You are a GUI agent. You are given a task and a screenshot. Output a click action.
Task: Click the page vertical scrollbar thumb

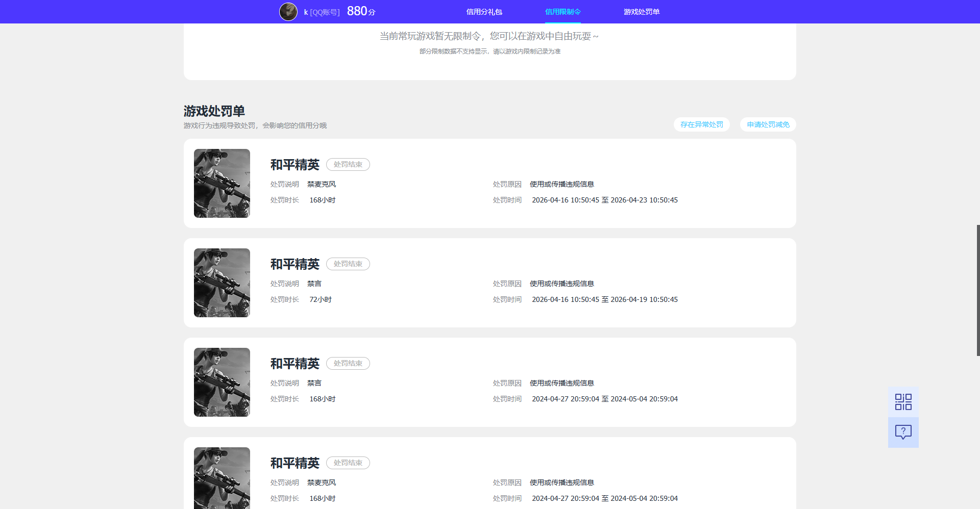(978, 290)
